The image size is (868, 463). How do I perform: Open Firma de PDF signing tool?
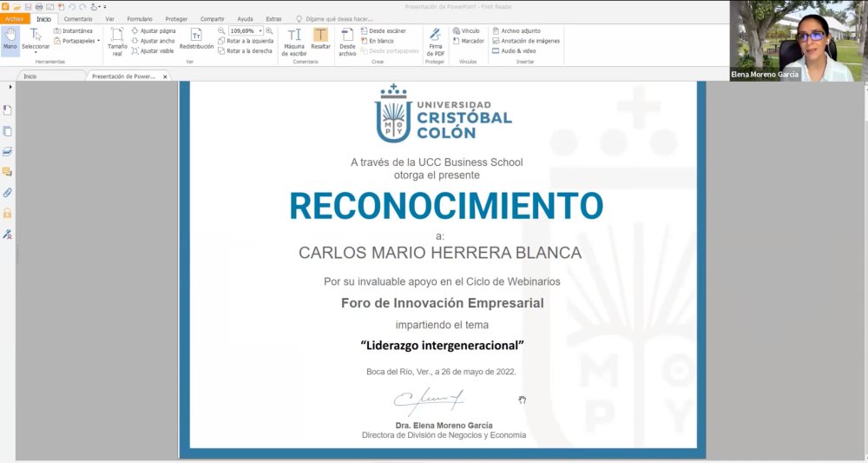(x=436, y=42)
